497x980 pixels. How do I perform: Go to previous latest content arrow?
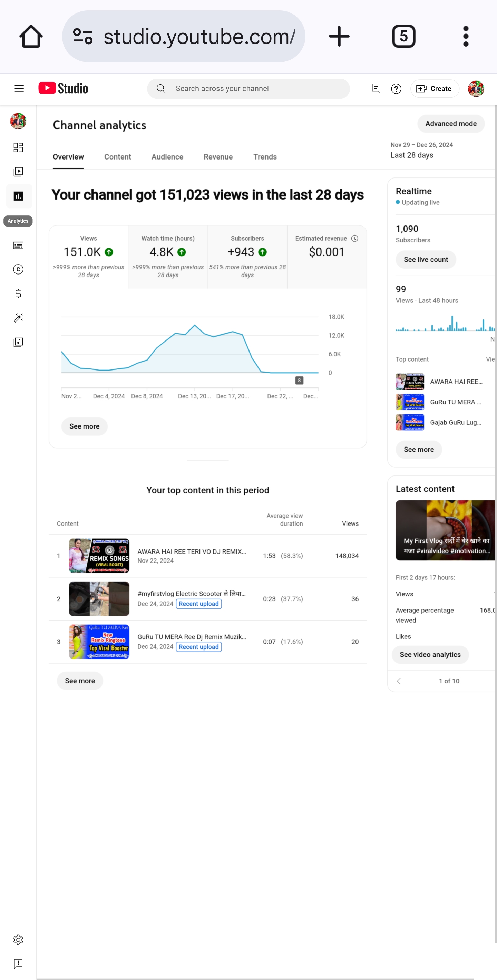pyautogui.click(x=399, y=681)
